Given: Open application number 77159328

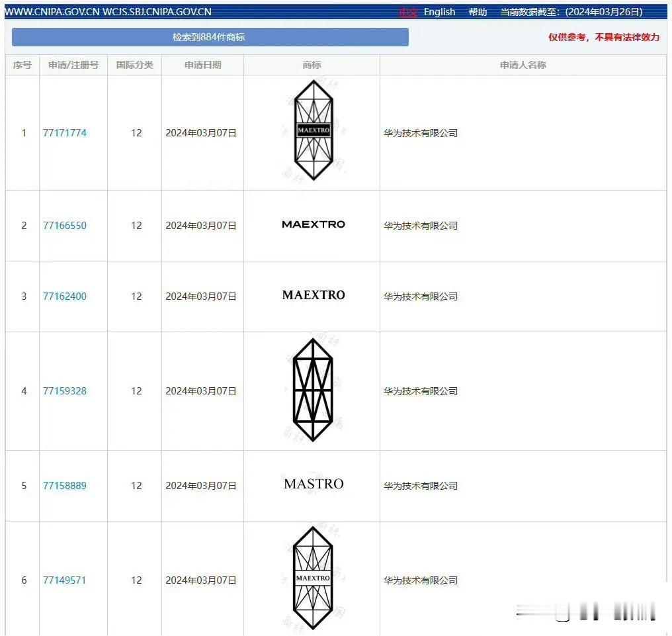Looking at the screenshot, I should [65, 391].
